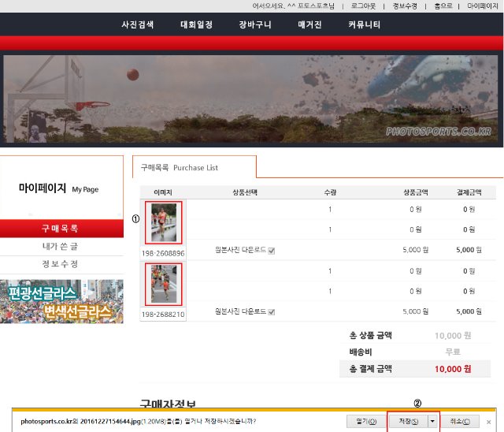Screen dimensions: 504x432
Task: Click the 정보수정 link in top bar
Action: pyautogui.click(x=405, y=6)
